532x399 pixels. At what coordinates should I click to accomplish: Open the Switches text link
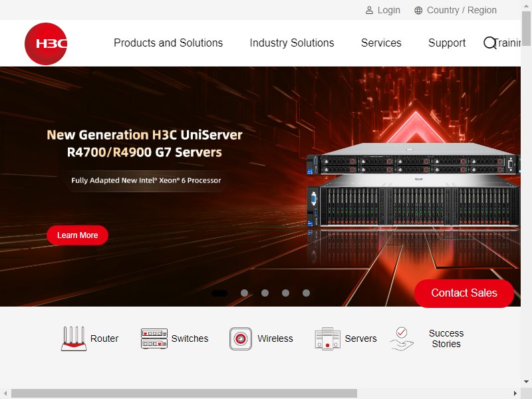190,338
